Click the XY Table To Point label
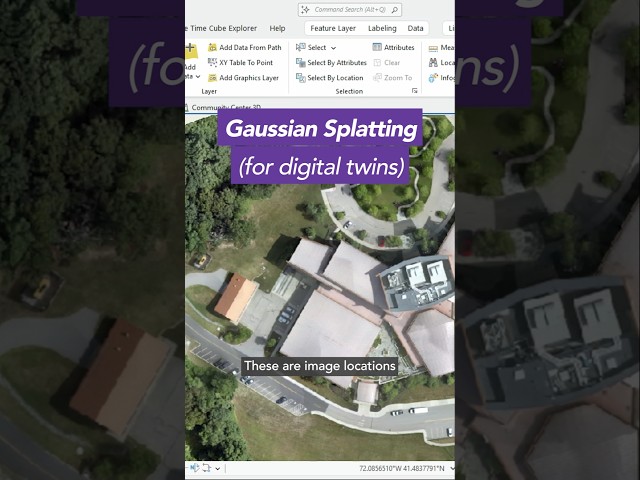 [x=246, y=62]
